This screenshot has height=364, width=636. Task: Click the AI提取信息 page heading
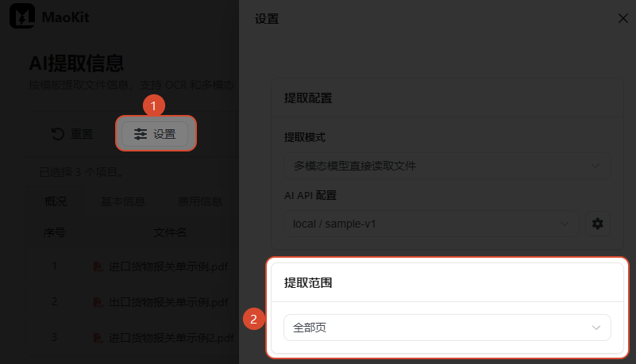76,63
